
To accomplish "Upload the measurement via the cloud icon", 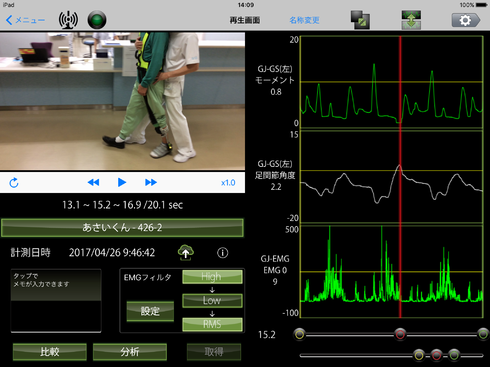I will pyautogui.click(x=186, y=253).
